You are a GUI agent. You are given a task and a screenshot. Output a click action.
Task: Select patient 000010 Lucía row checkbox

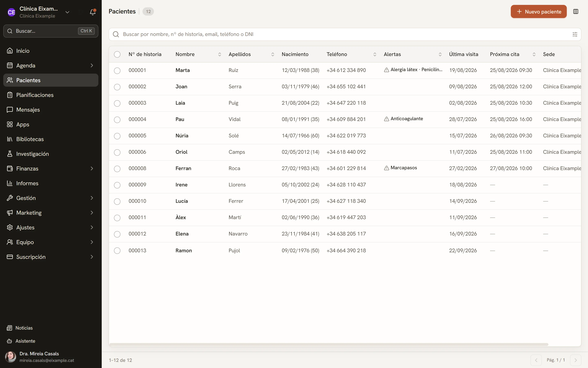[117, 202]
